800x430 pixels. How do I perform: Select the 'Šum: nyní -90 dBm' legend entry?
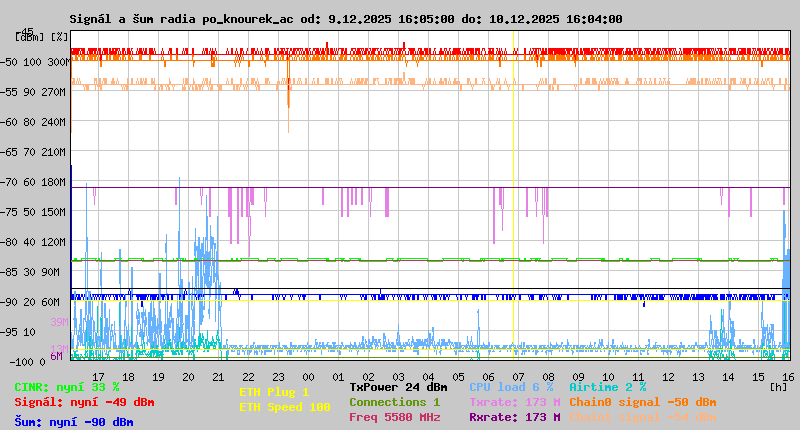[74, 422]
